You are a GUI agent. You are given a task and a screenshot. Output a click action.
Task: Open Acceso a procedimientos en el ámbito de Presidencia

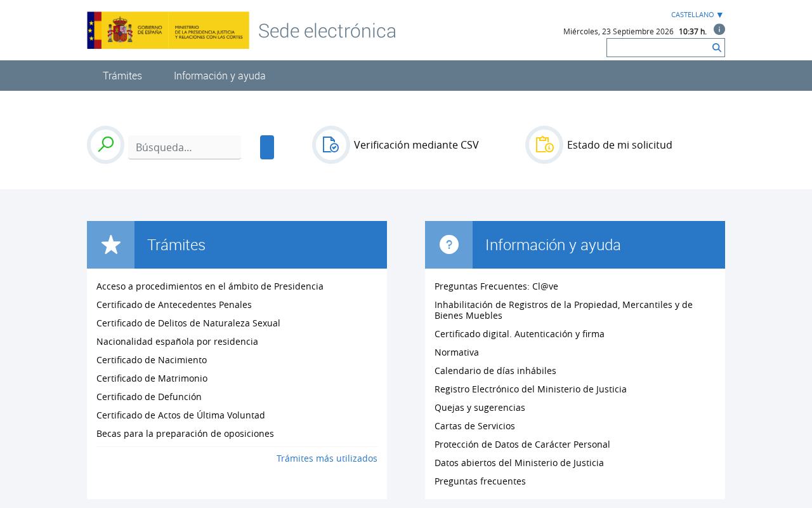tap(210, 286)
